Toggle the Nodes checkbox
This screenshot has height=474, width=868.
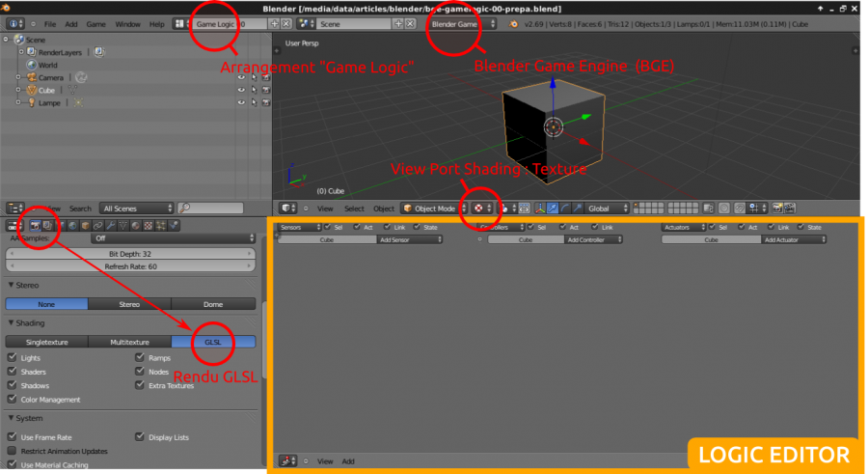(140, 372)
